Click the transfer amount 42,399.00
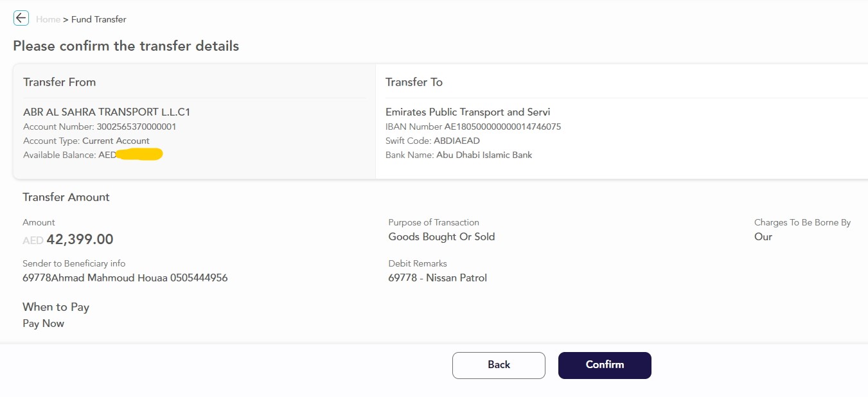 (80, 240)
